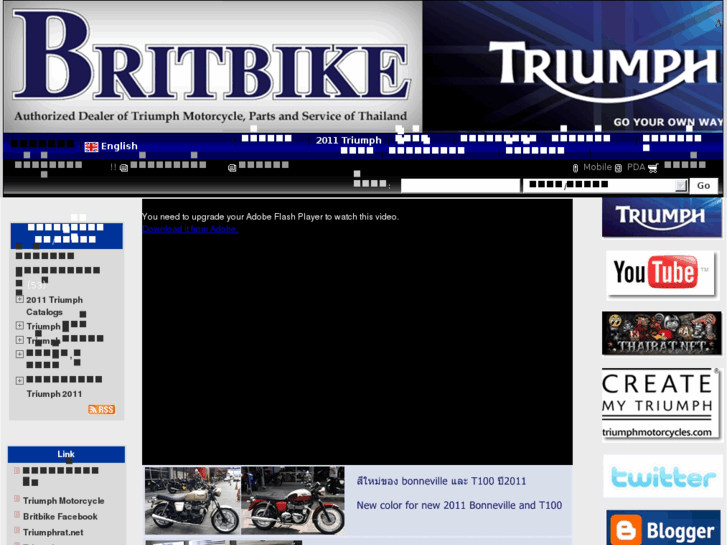Click the Triumph logo banner in right sidebar
The width and height of the screenshot is (727, 545).
[662, 217]
